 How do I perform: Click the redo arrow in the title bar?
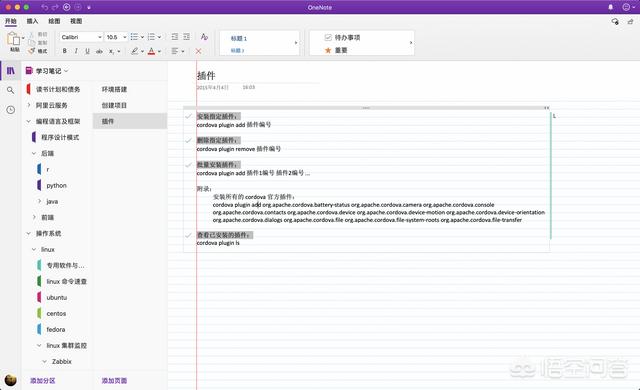tap(55, 7)
